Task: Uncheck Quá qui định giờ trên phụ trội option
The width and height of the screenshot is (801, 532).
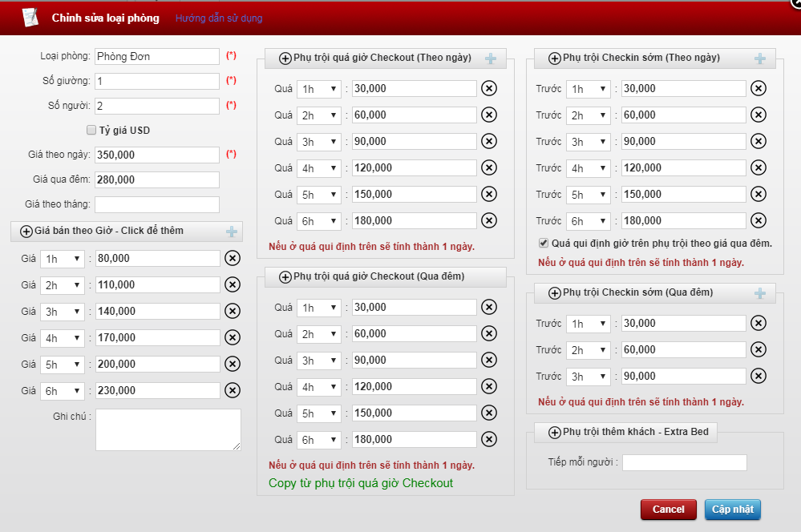Action: click(x=544, y=243)
